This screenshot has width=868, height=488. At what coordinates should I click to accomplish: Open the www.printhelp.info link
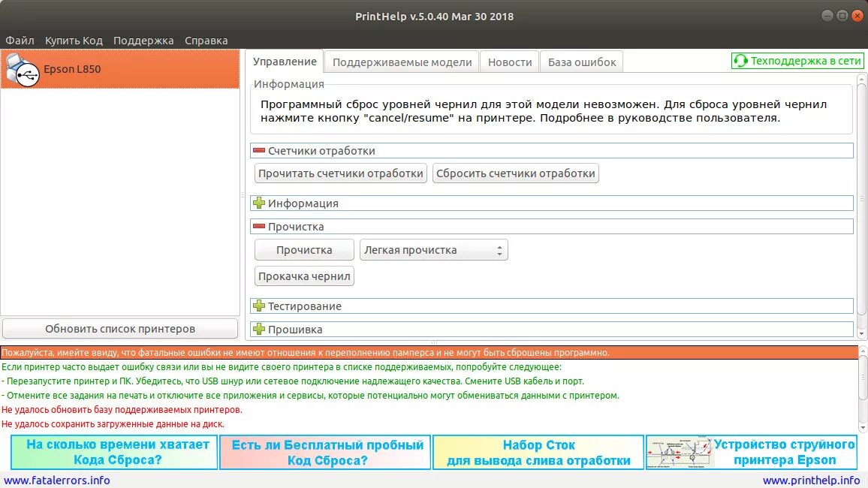click(811, 480)
